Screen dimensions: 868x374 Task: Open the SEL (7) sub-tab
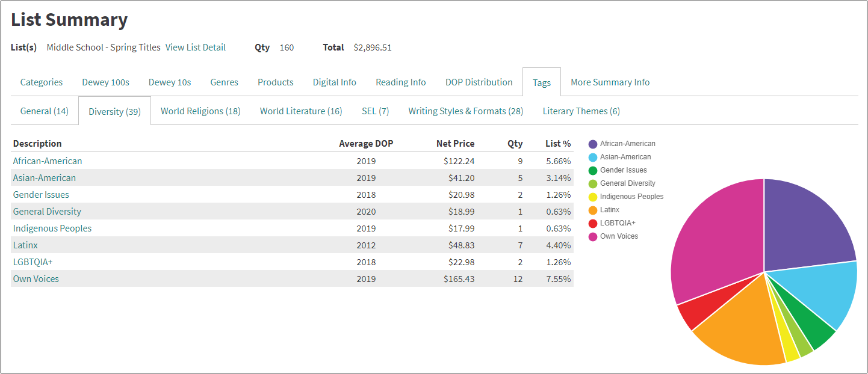pos(375,111)
